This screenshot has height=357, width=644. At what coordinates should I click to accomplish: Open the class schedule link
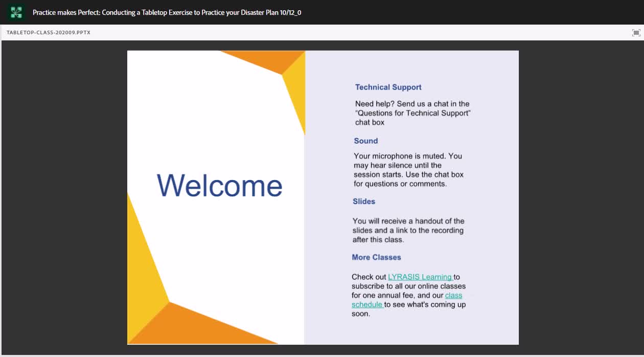(407, 300)
